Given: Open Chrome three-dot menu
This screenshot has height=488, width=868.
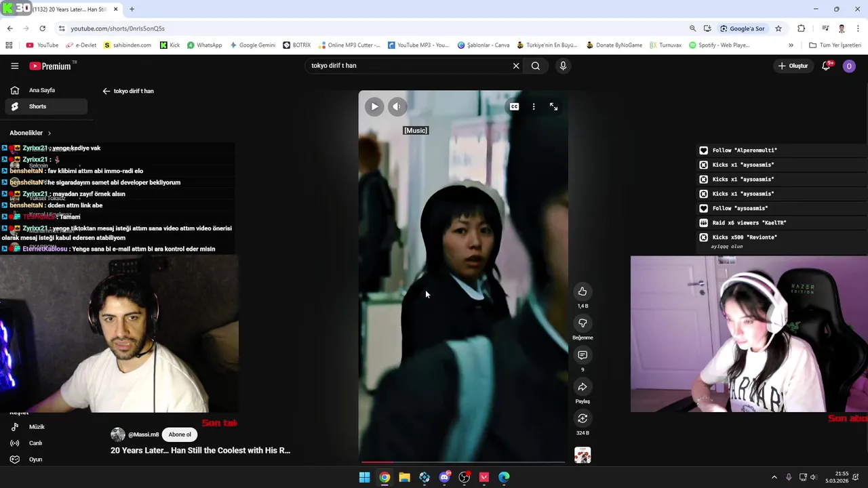Looking at the screenshot, I should pos(858,28).
